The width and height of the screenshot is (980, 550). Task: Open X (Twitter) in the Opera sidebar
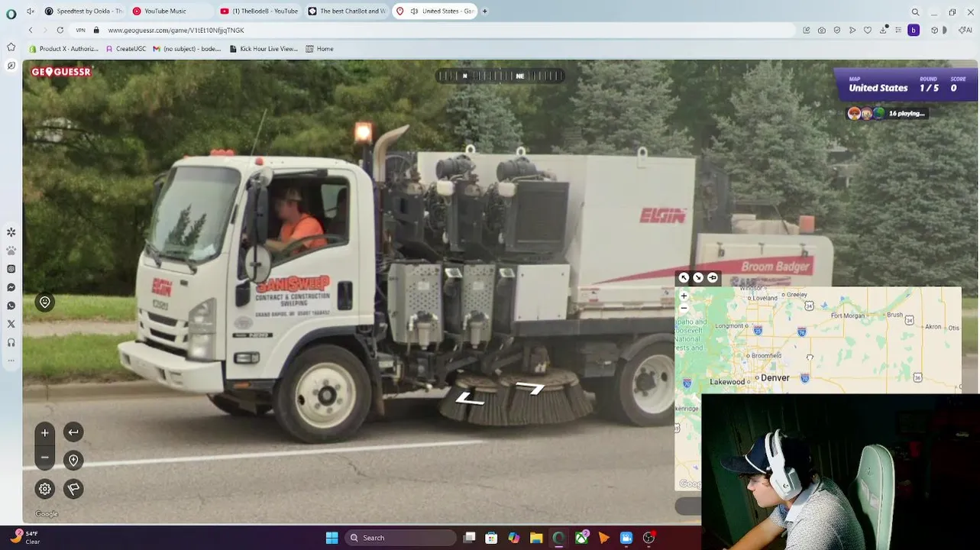[x=11, y=324]
